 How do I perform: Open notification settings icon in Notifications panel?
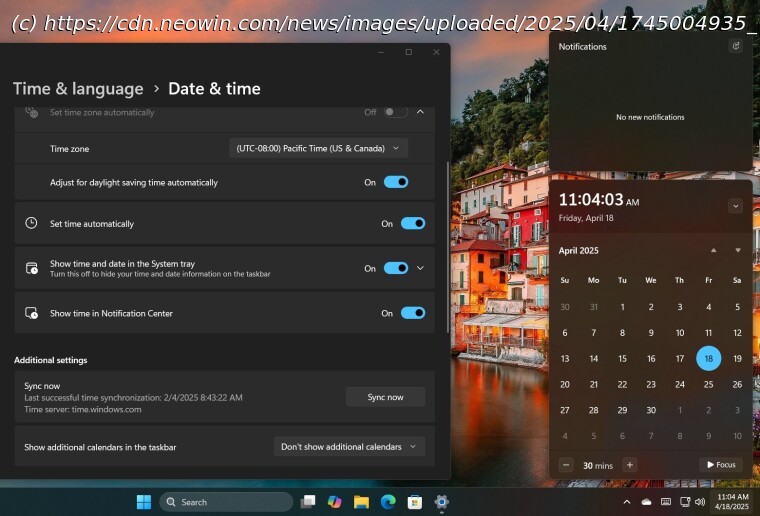click(x=736, y=46)
